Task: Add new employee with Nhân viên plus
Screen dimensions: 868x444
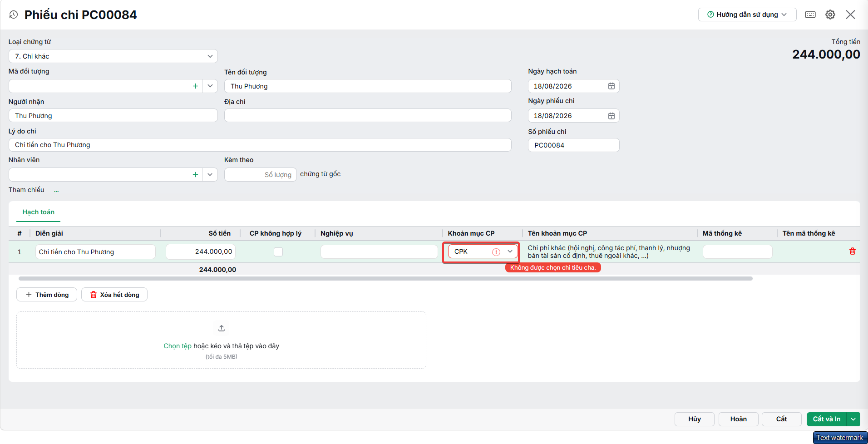Action: pyautogui.click(x=195, y=174)
